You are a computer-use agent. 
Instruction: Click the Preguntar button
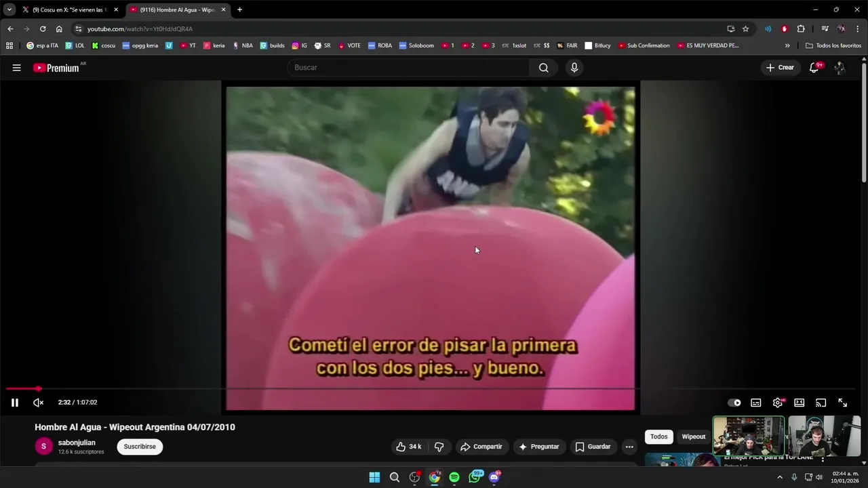(x=539, y=447)
